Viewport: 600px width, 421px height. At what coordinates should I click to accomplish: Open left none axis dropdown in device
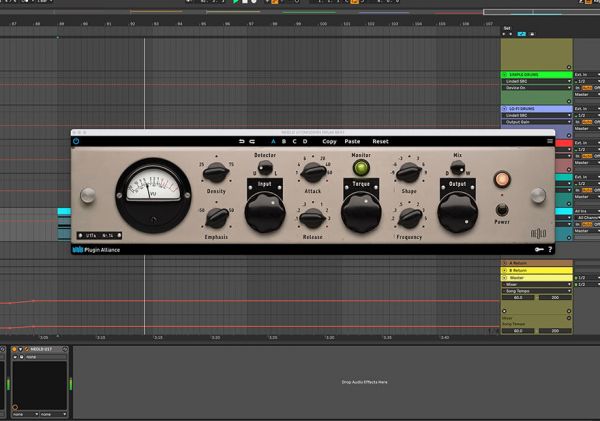[25, 414]
